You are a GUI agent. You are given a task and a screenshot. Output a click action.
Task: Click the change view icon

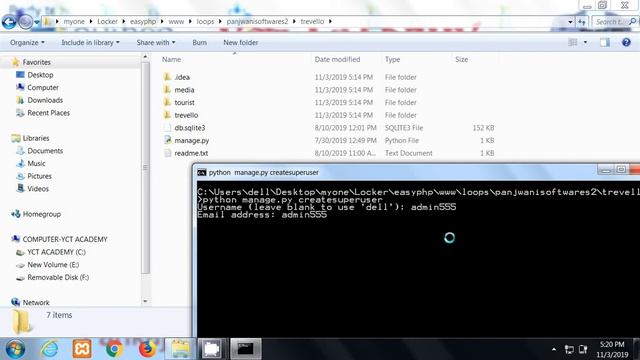tap(573, 42)
